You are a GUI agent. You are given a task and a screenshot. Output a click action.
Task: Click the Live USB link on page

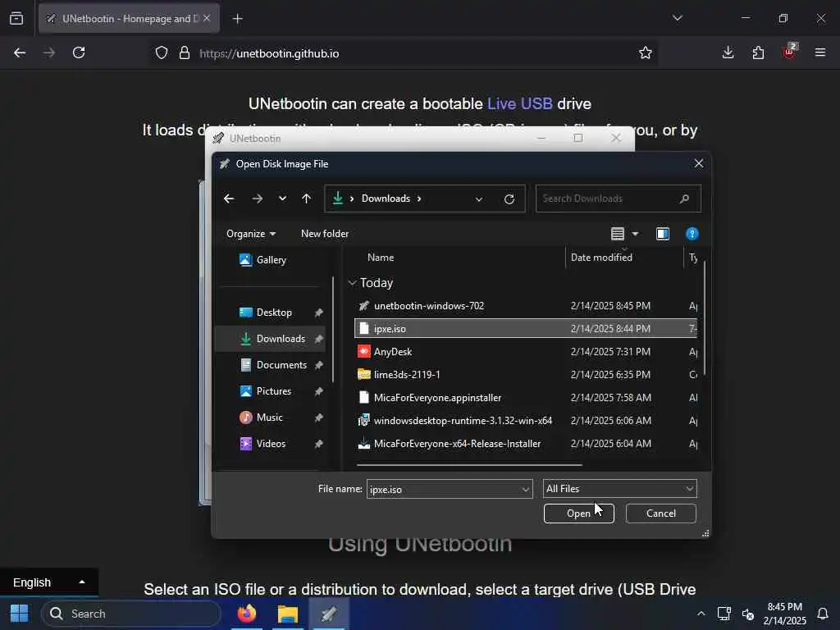[519, 104]
